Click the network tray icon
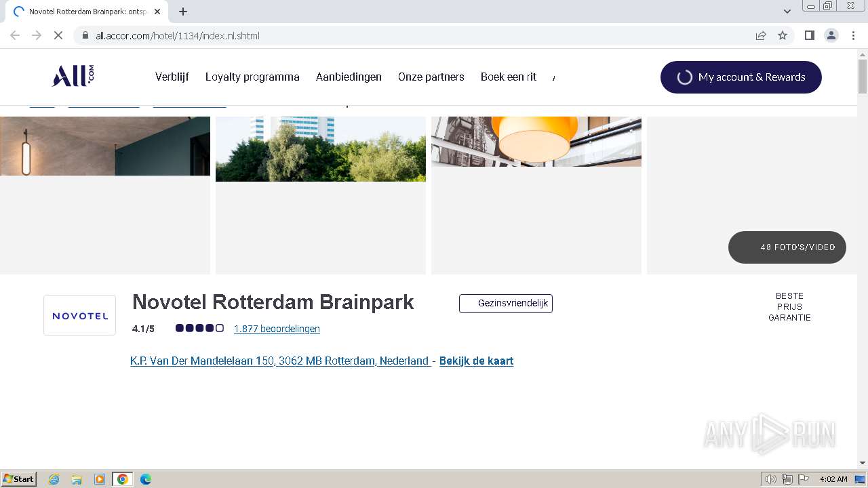Screen dimensions: 868x488 pyautogui.click(x=787, y=479)
